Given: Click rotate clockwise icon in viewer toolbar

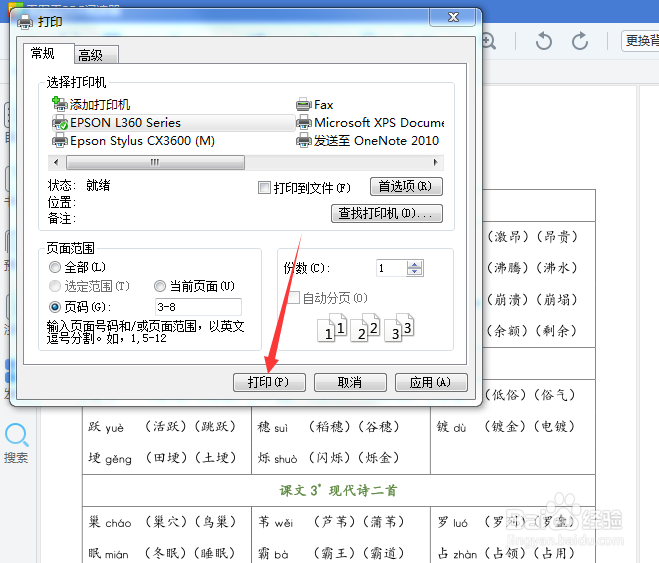Looking at the screenshot, I should pyautogui.click(x=580, y=41).
